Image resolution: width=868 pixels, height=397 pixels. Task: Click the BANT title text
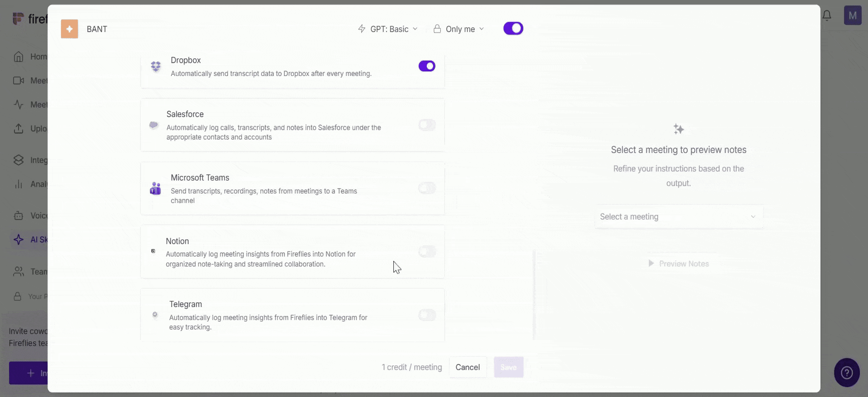[x=97, y=29]
